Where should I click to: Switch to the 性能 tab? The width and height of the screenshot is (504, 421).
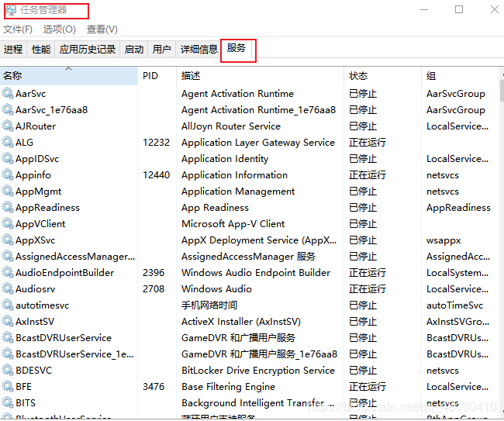(x=41, y=49)
